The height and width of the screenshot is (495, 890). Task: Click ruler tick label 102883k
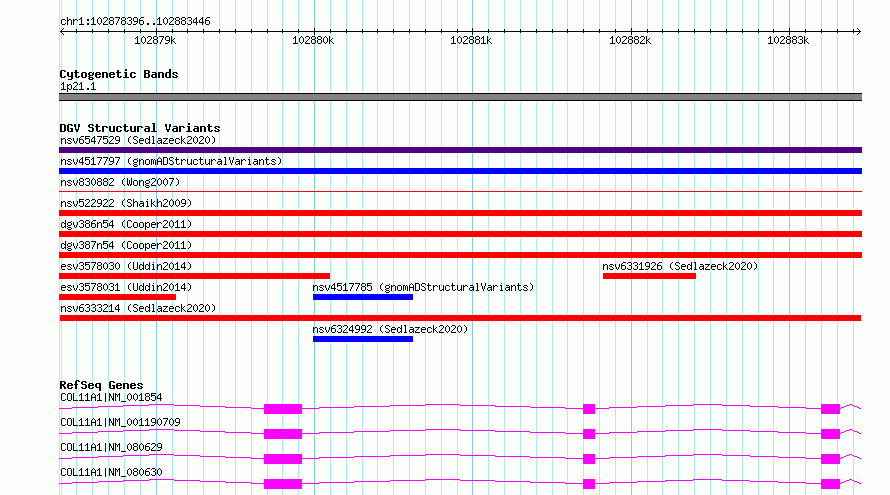coord(788,40)
